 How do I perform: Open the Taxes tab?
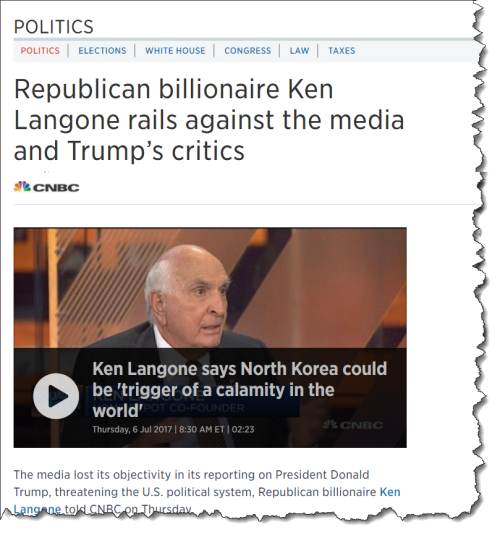[x=342, y=51]
